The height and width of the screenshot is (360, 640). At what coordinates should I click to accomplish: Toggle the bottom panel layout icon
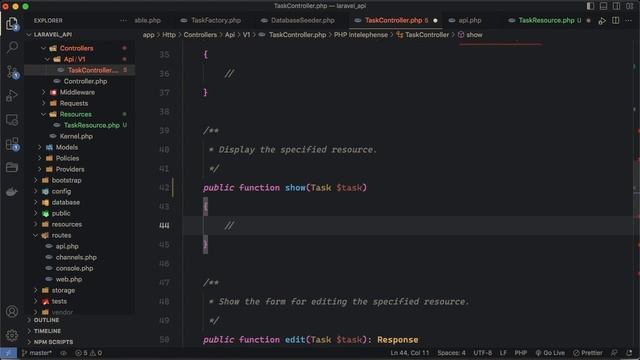[603, 6]
